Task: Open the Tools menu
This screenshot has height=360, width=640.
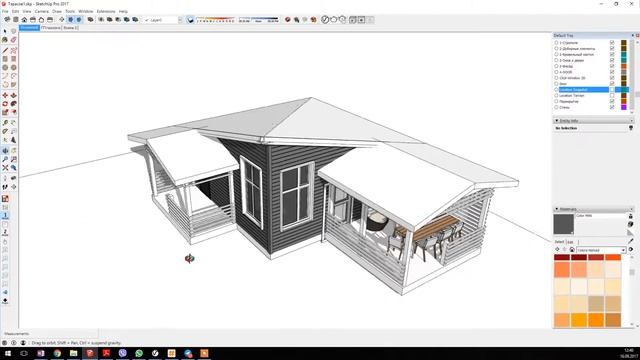Action: tap(70, 11)
